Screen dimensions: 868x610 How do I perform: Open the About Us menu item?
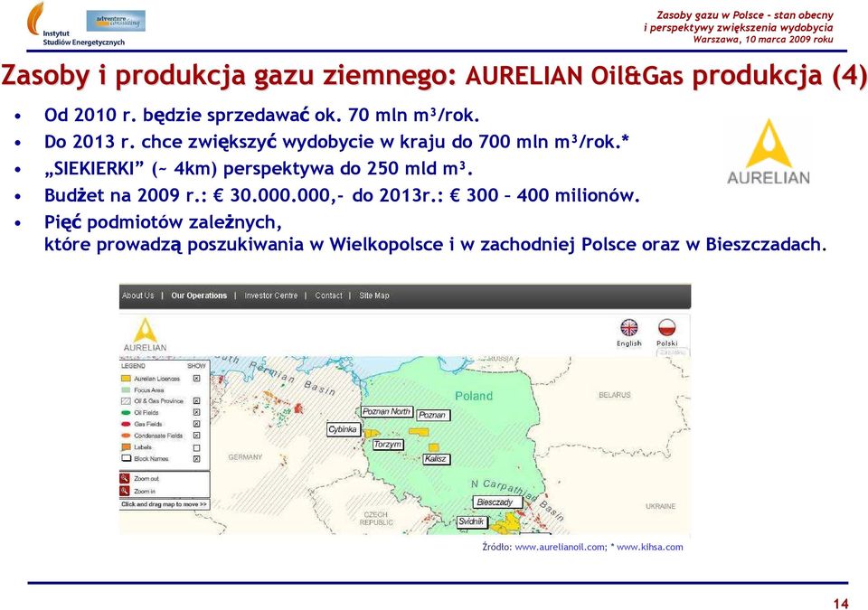[137, 296]
